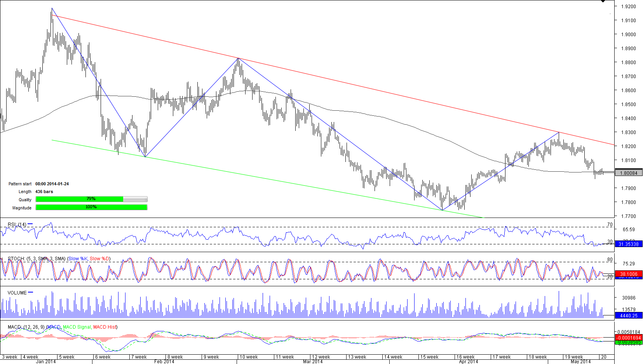The height and width of the screenshot is (364, 643).
Task: Click the STOCH 80 level label
Action: (610, 260)
